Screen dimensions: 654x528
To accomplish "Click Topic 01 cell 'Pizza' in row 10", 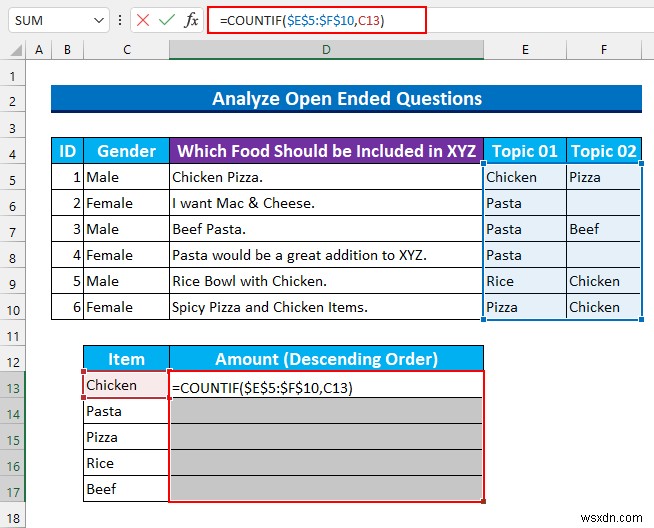I will tap(525, 307).
